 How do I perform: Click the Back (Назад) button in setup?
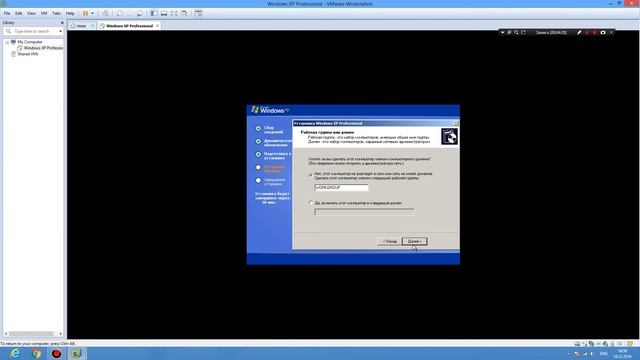(389, 241)
